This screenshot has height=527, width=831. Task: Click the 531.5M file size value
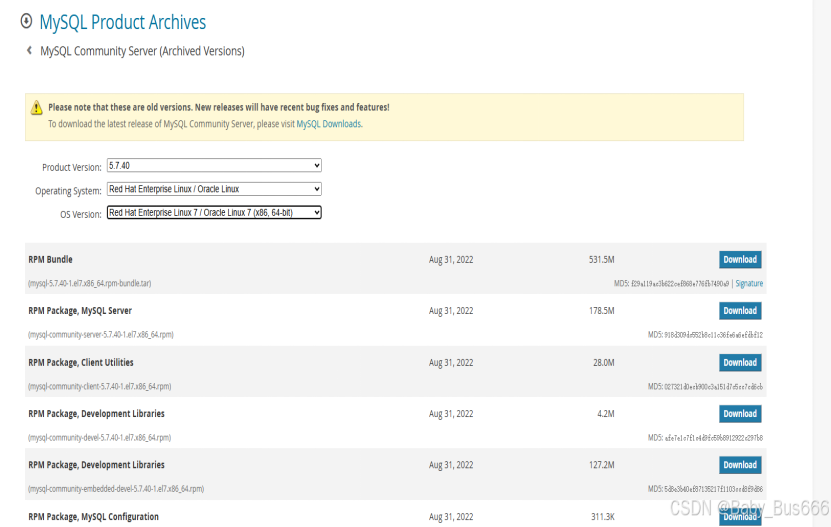[x=601, y=260]
